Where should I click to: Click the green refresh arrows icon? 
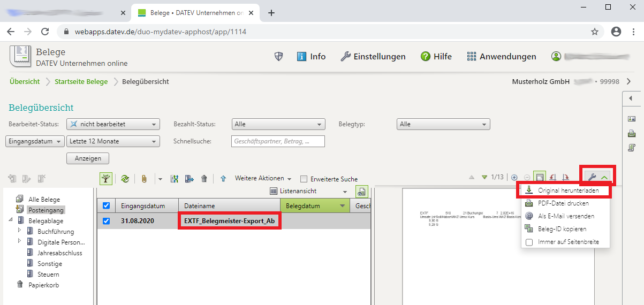[125, 179]
